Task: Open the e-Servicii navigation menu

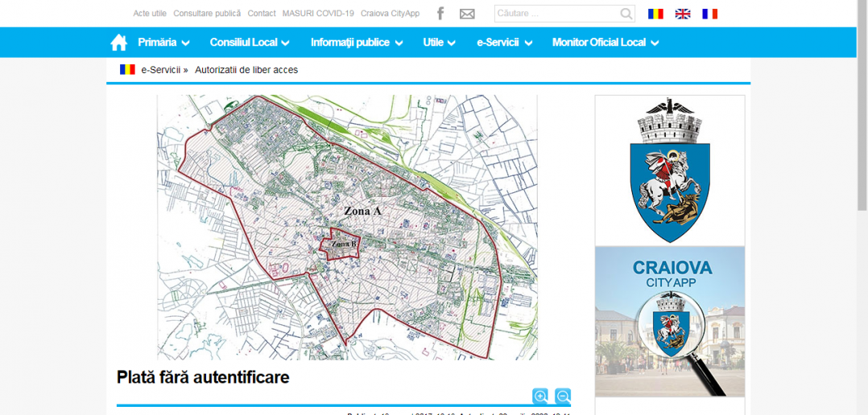Action: pos(503,43)
